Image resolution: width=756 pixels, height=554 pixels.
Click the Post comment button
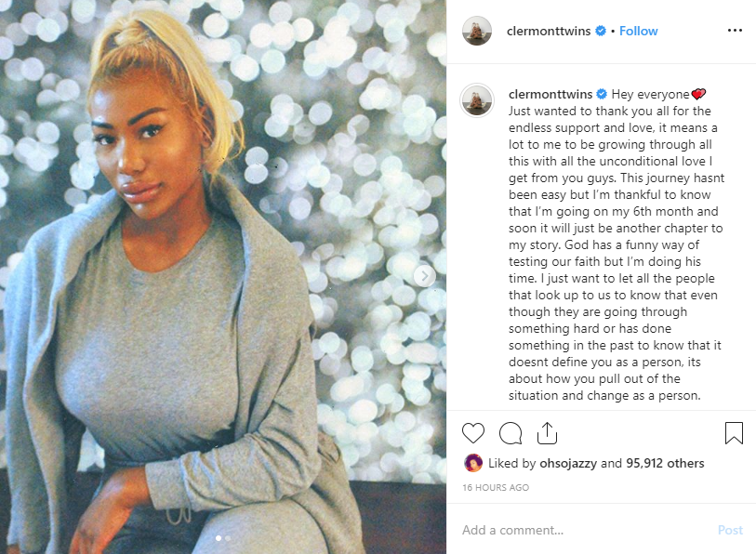point(730,530)
